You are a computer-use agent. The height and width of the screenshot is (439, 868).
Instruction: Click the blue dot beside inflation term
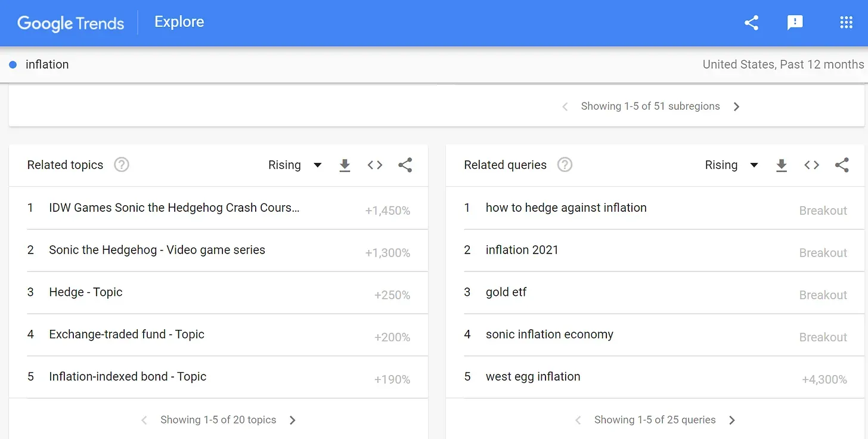pos(13,64)
